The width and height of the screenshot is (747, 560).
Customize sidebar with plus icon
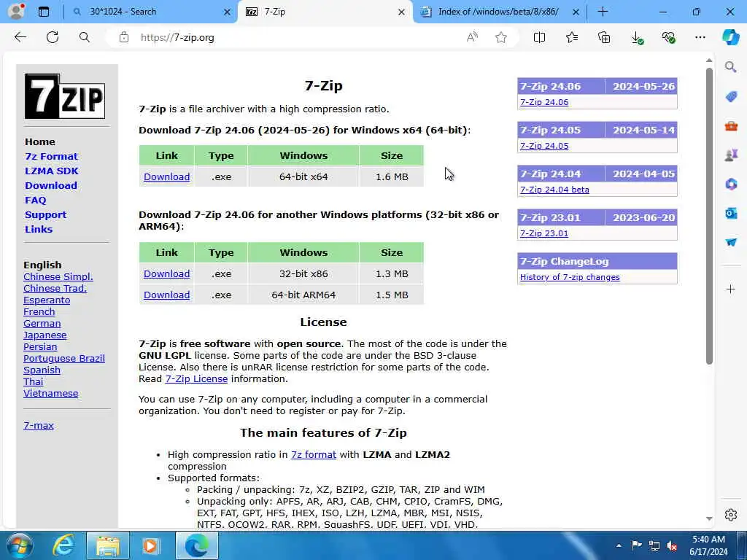(731, 289)
